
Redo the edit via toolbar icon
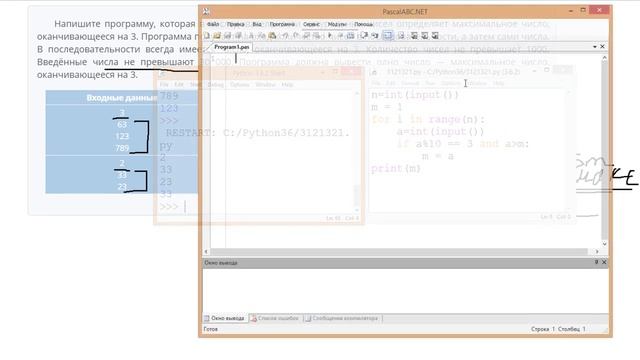pyautogui.click(x=296, y=36)
